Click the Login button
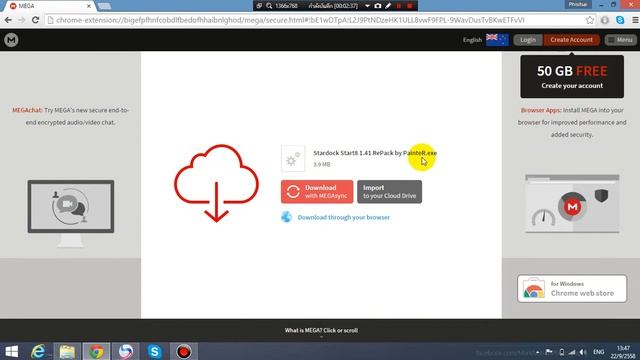Screen dimensions: 640x360 (x=528, y=40)
